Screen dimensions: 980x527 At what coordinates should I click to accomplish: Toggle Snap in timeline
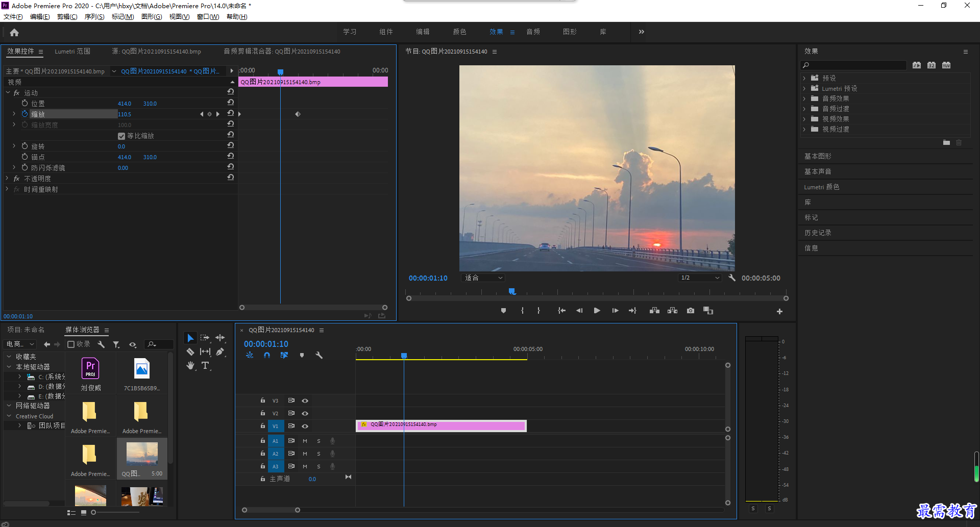[267, 355]
